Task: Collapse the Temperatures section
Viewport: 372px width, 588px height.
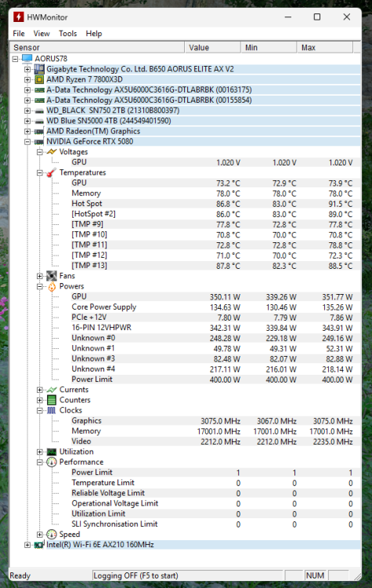Action: (x=40, y=173)
